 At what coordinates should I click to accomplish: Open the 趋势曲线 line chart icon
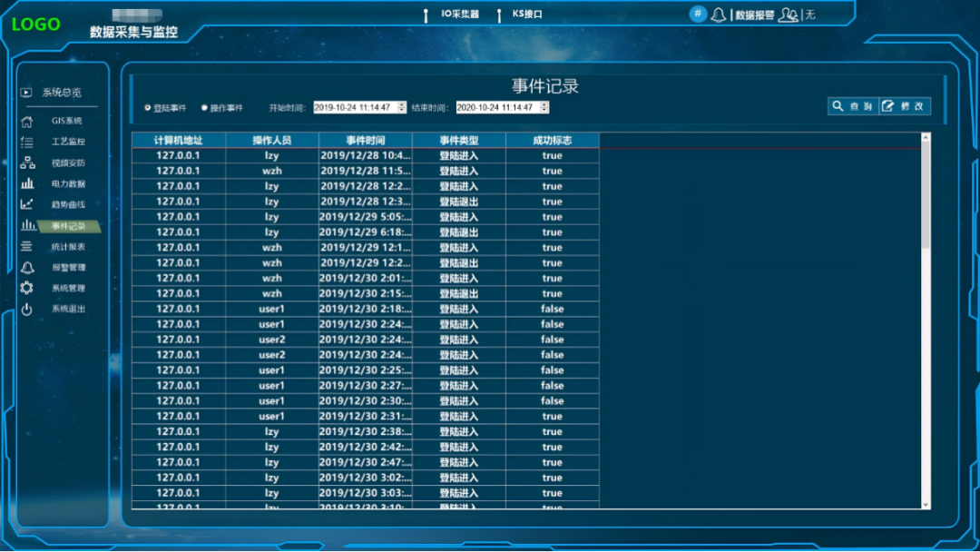27,204
